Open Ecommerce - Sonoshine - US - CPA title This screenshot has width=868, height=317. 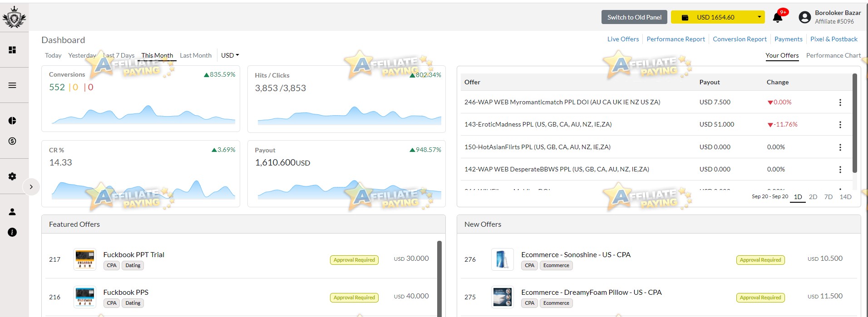576,254
